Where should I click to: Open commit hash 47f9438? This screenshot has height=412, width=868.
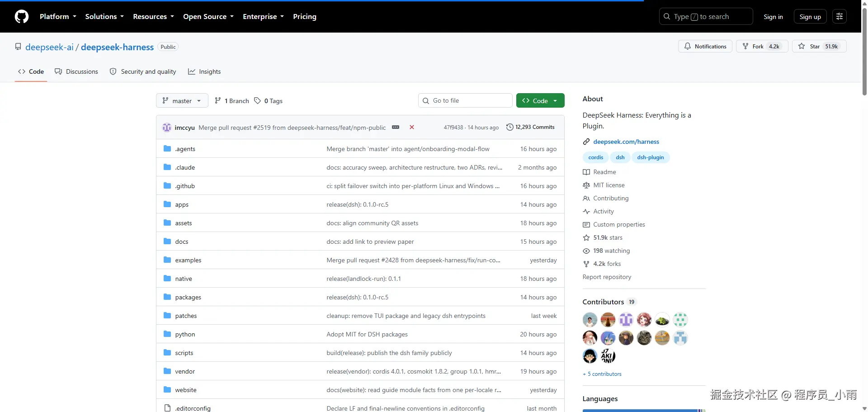453,128
